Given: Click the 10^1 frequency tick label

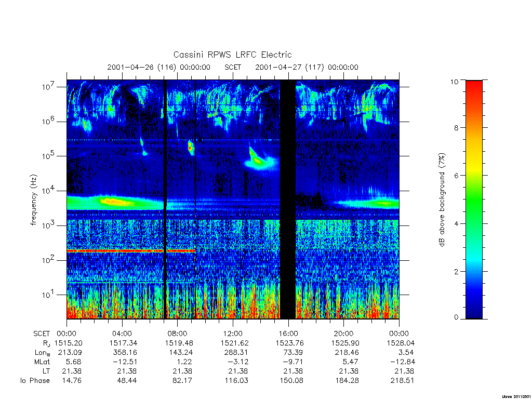Looking at the screenshot, I should pyautogui.click(x=49, y=294).
